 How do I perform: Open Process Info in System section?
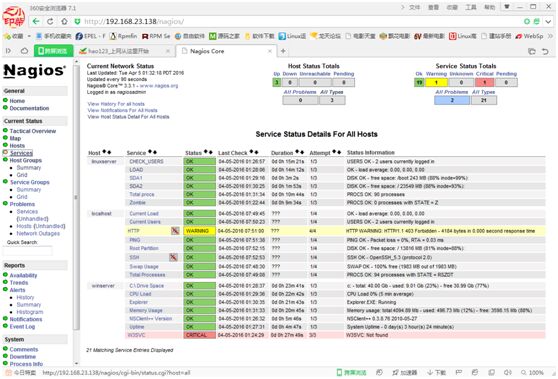(x=26, y=364)
